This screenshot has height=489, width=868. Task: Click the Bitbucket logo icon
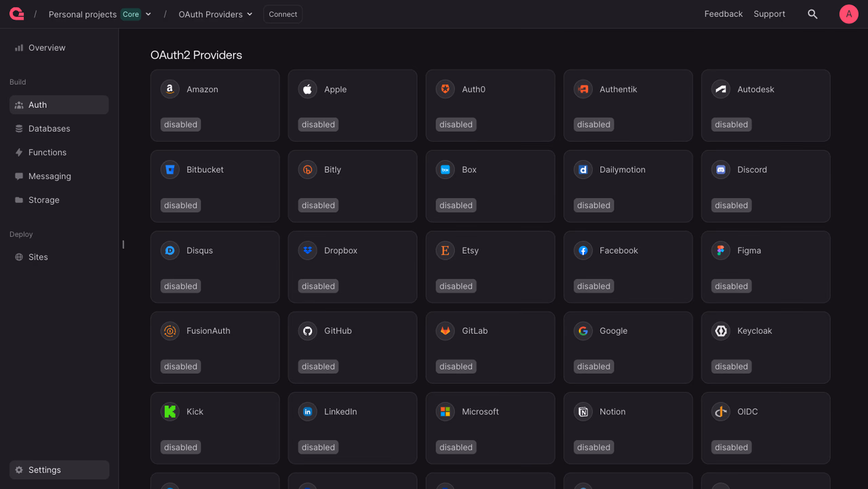click(170, 170)
